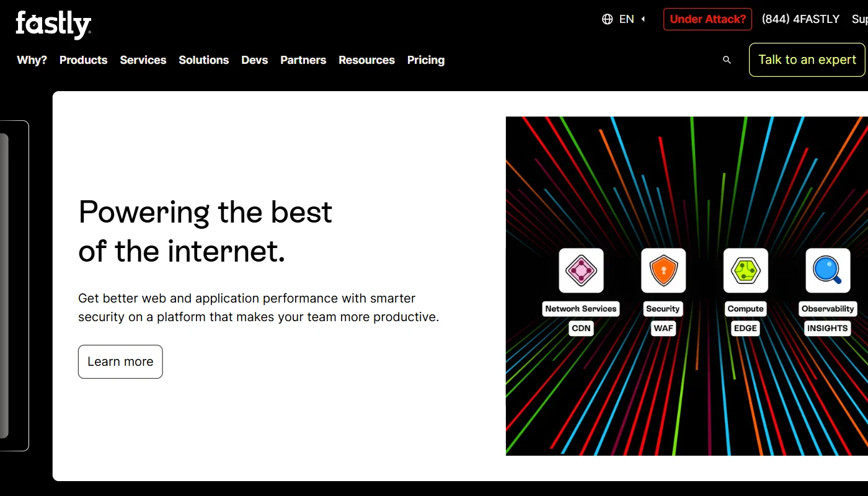The height and width of the screenshot is (496, 868).
Task: Click the Network Services label
Action: 581,309
